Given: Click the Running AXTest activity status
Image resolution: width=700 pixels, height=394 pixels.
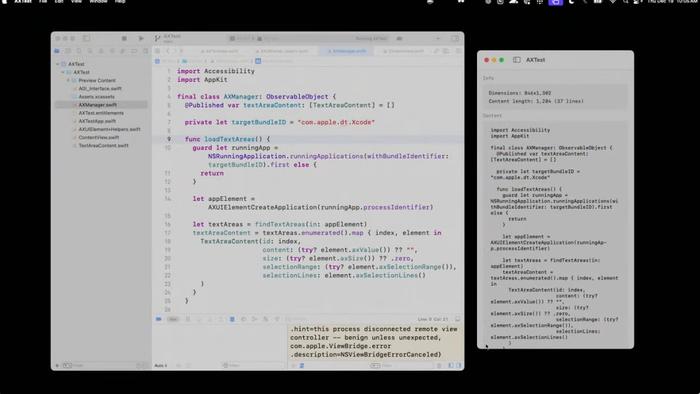Looking at the screenshot, I should (371, 39).
